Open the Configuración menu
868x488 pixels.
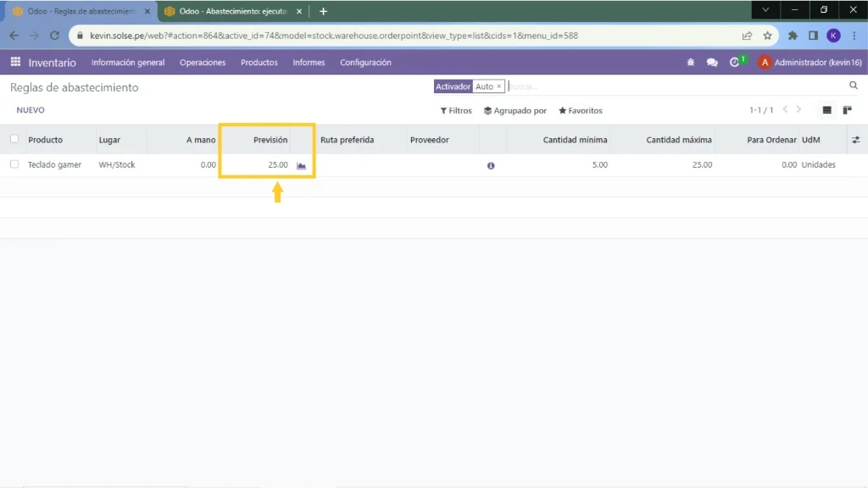[x=365, y=63]
